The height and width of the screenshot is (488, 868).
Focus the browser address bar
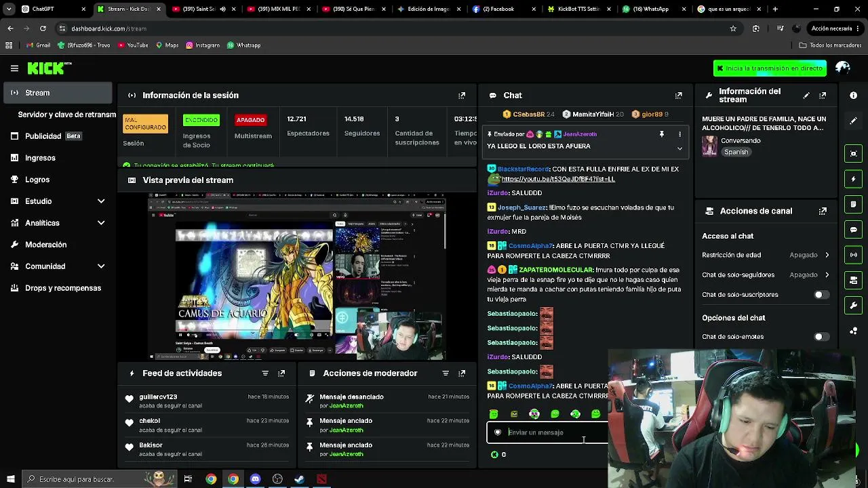(x=393, y=28)
